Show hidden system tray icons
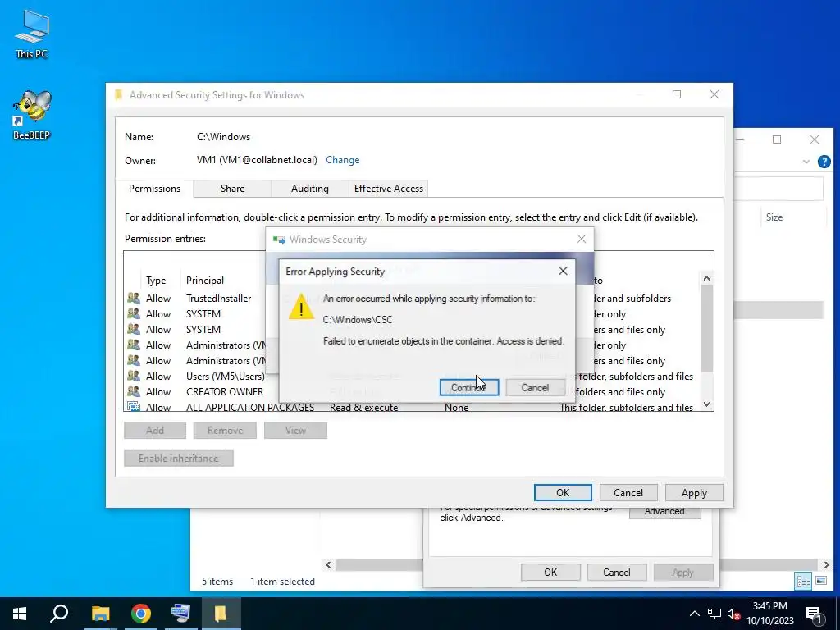 tap(694, 614)
